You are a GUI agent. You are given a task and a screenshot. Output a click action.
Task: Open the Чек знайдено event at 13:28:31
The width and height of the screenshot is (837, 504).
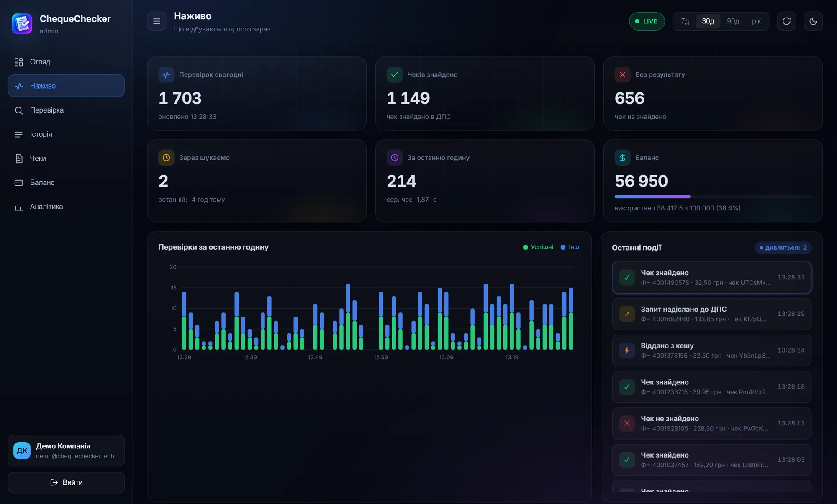[711, 278]
